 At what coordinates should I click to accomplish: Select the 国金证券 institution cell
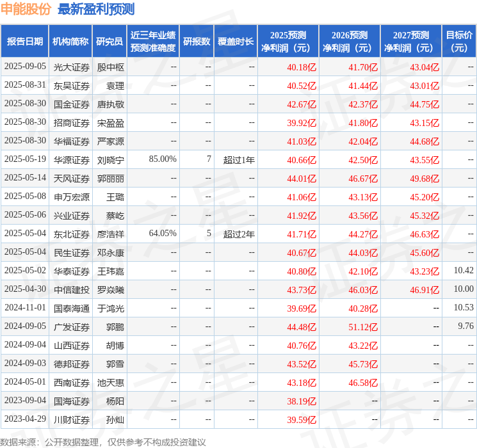point(72,104)
